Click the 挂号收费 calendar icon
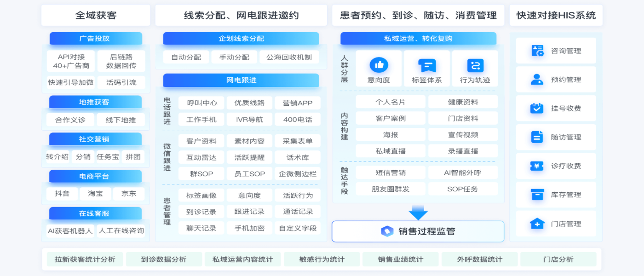The width and height of the screenshot is (644, 276). click(537, 109)
